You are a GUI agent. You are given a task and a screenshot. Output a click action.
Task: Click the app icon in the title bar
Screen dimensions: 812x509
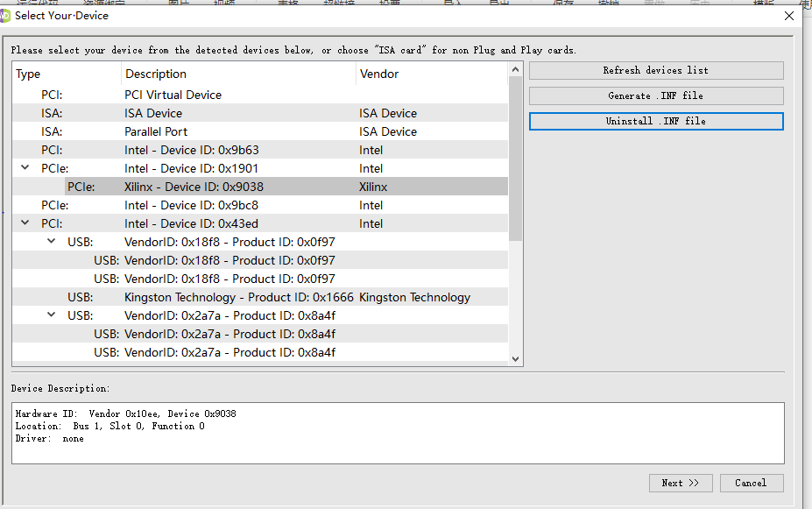pos(4,16)
